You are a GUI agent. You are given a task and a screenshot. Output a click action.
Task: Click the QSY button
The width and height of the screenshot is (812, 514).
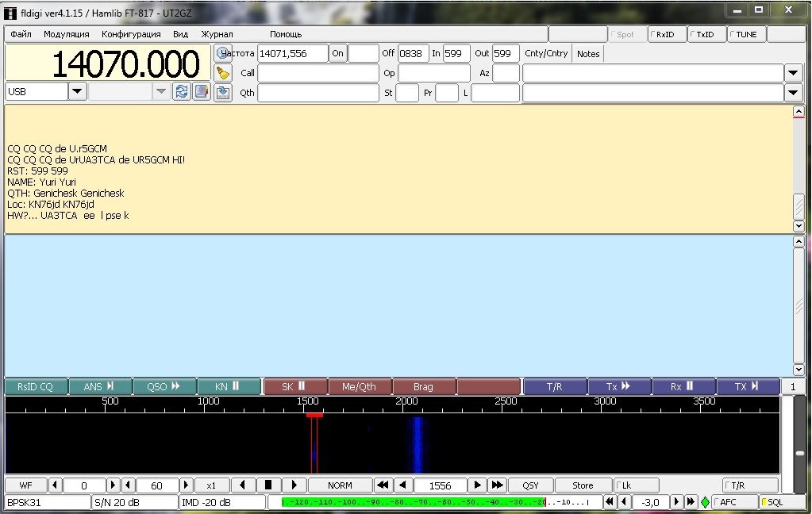[530, 485]
